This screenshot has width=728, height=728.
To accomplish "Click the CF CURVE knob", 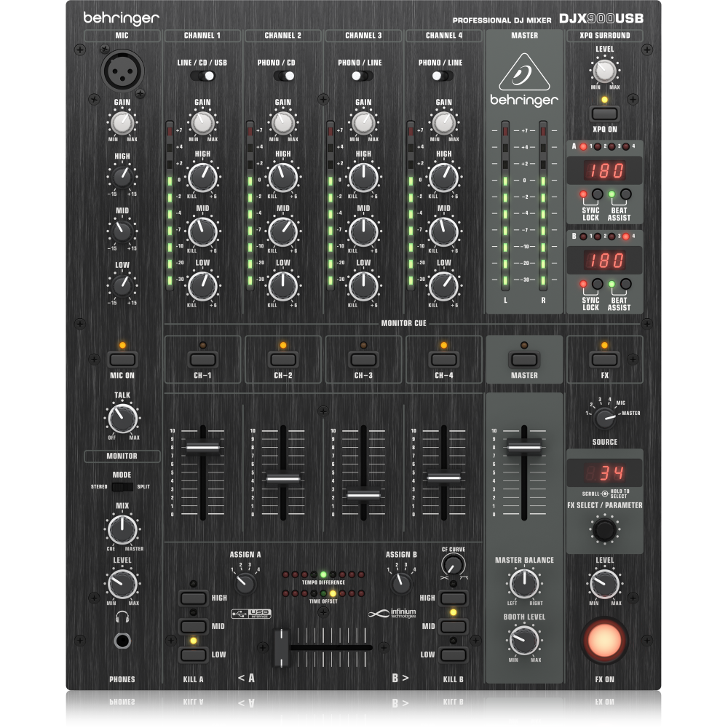I will [453, 565].
